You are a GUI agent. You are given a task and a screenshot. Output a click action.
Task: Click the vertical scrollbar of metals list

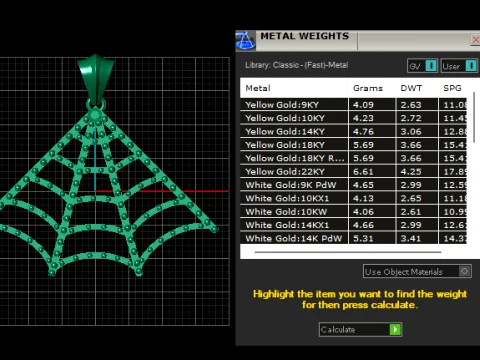tap(474, 117)
